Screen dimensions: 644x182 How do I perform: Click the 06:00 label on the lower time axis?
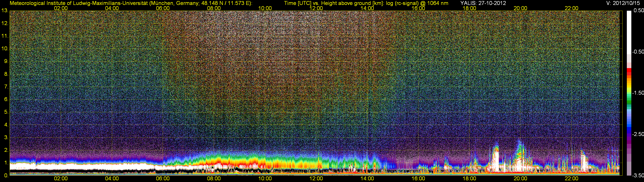pyautogui.click(x=163, y=179)
